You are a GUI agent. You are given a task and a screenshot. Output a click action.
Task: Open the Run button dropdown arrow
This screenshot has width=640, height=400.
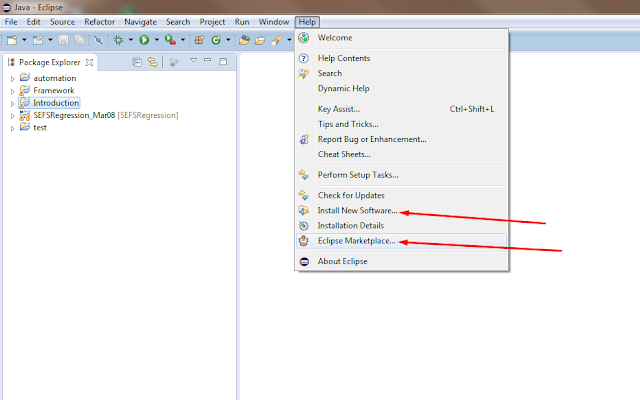pos(156,40)
